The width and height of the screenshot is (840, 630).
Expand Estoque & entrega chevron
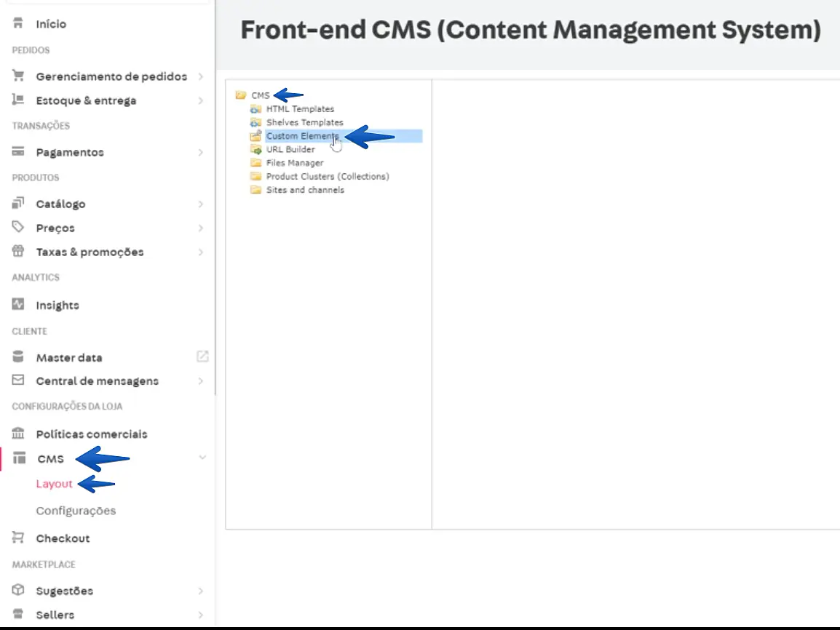pyautogui.click(x=200, y=100)
